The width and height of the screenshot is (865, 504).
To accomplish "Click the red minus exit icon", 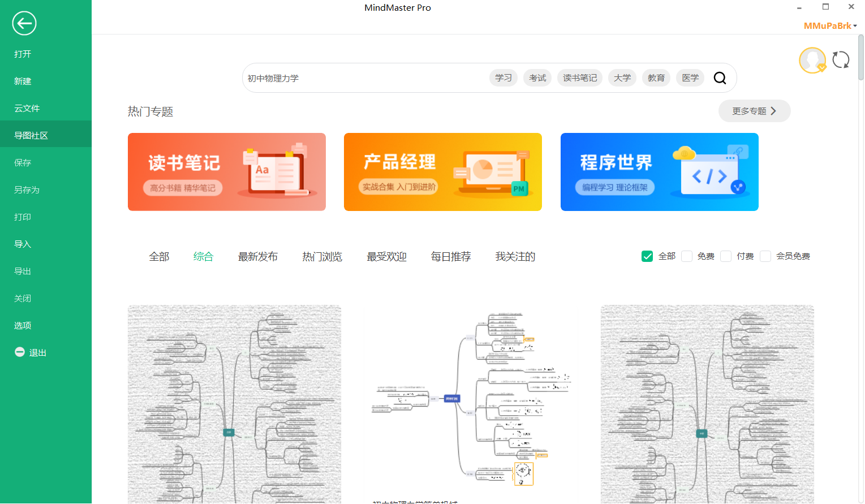I will point(20,352).
